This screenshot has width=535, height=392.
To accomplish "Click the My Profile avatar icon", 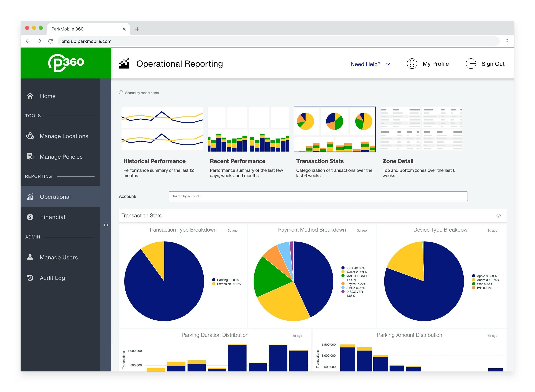I will pyautogui.click(x=412, y=64).
